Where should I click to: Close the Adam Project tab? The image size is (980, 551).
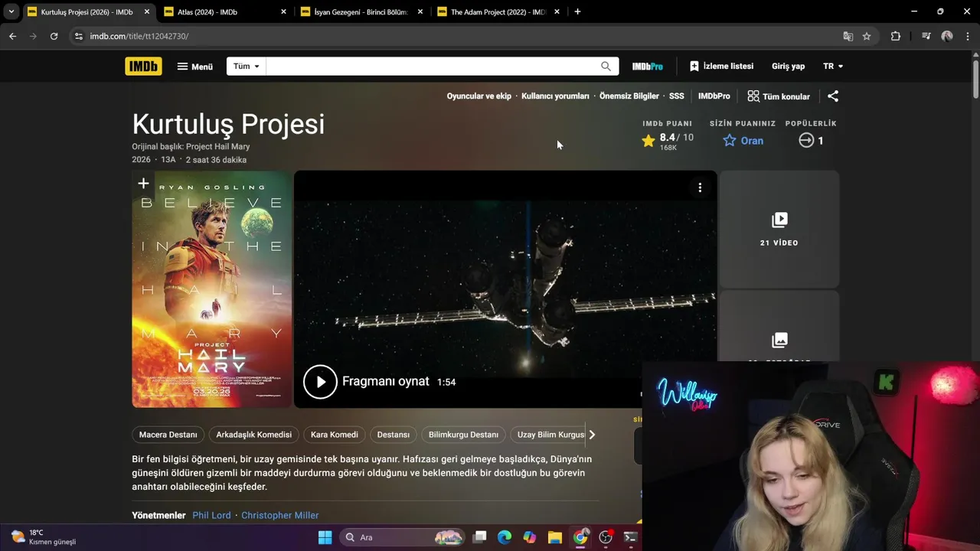coord(557,12)
